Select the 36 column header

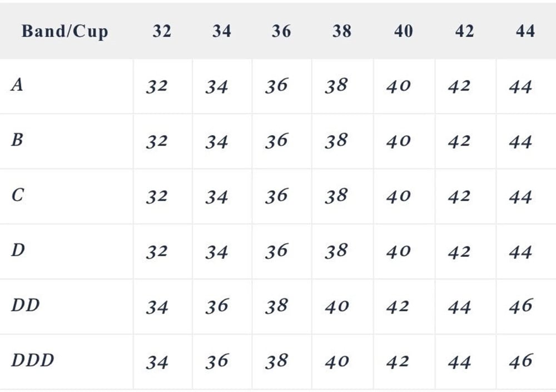click(x=281, y=31)
